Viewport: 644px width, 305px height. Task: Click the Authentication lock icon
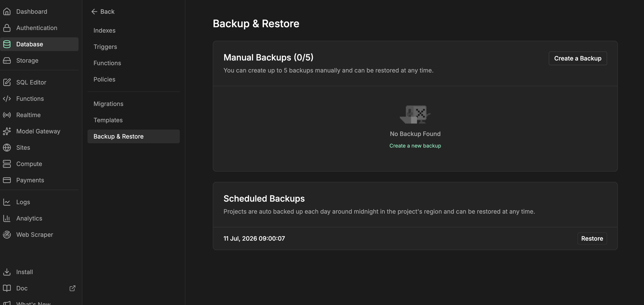[x=7, y=28]
